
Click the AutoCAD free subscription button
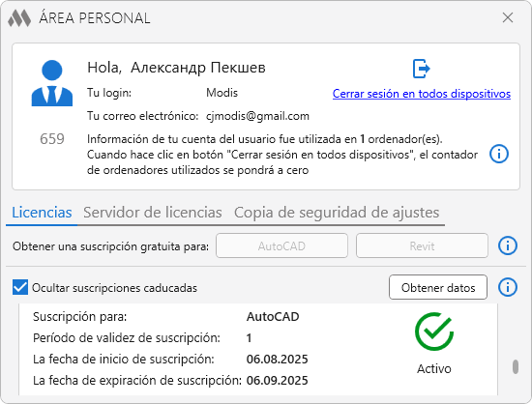(x=281, y=245)
